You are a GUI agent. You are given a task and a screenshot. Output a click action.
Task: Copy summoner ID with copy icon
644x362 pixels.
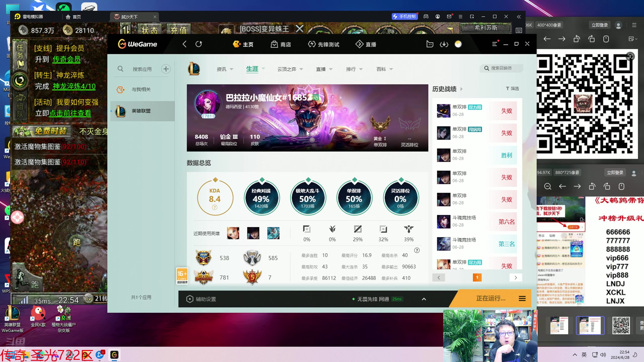point(316,98)
